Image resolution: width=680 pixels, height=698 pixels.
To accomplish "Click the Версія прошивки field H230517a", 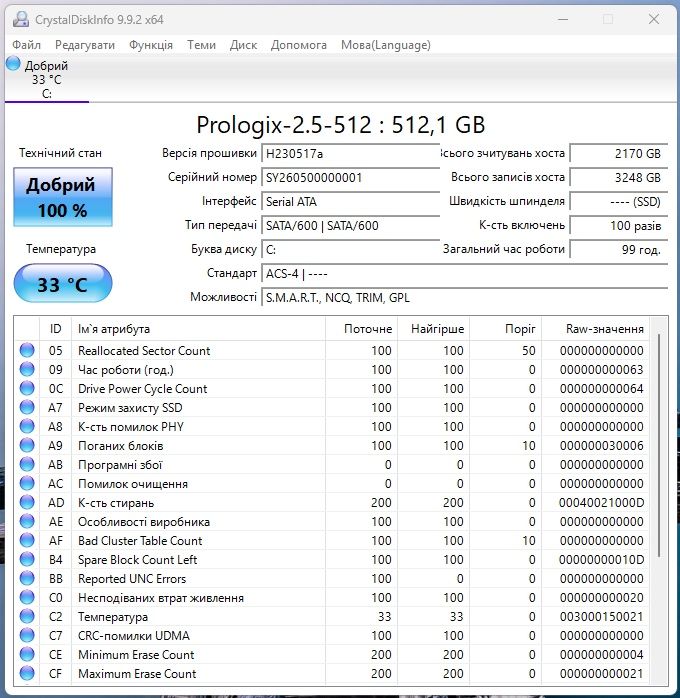I will pyautogui.click(x=351, y=154).
